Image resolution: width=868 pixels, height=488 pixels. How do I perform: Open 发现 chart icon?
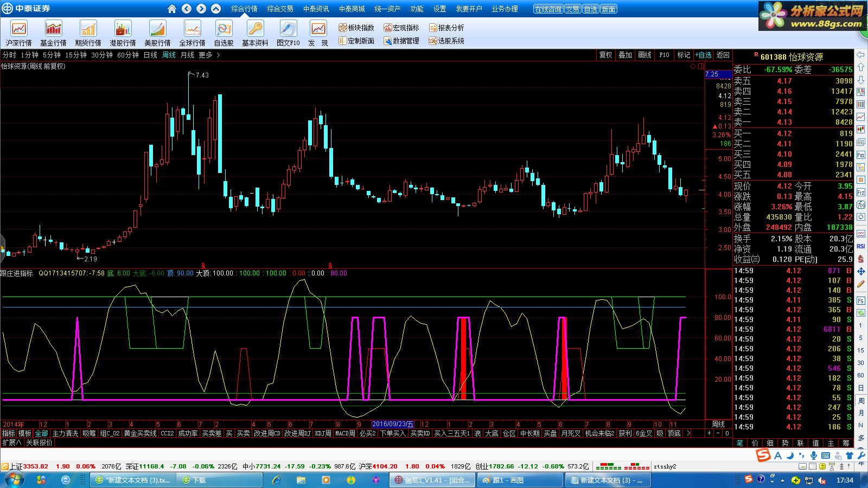(318, 34)
